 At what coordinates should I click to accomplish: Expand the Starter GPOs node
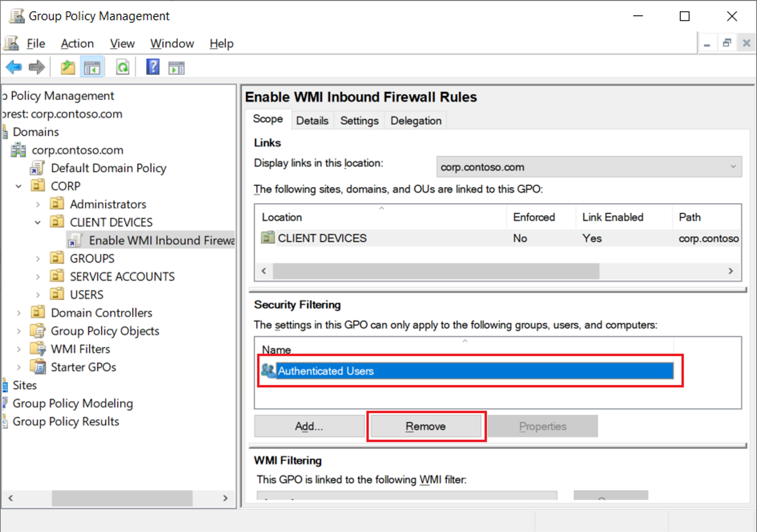pyautogui.click(x=19, y=367)
